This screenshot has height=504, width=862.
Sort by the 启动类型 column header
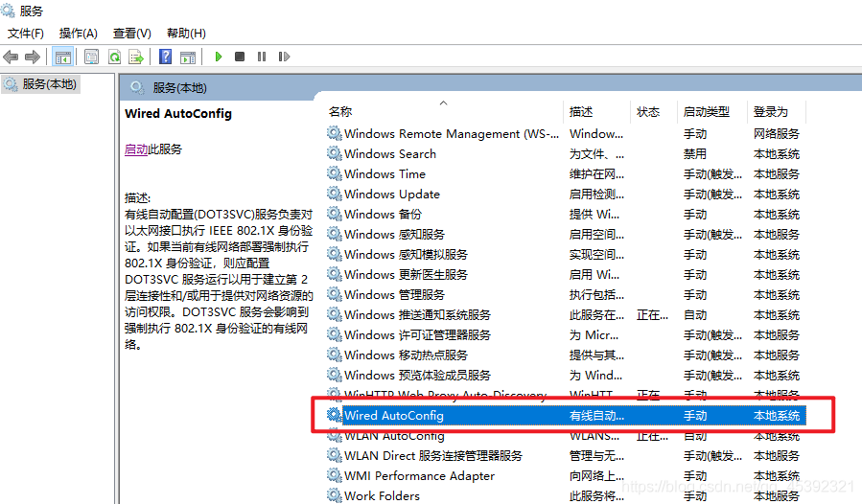707,111
